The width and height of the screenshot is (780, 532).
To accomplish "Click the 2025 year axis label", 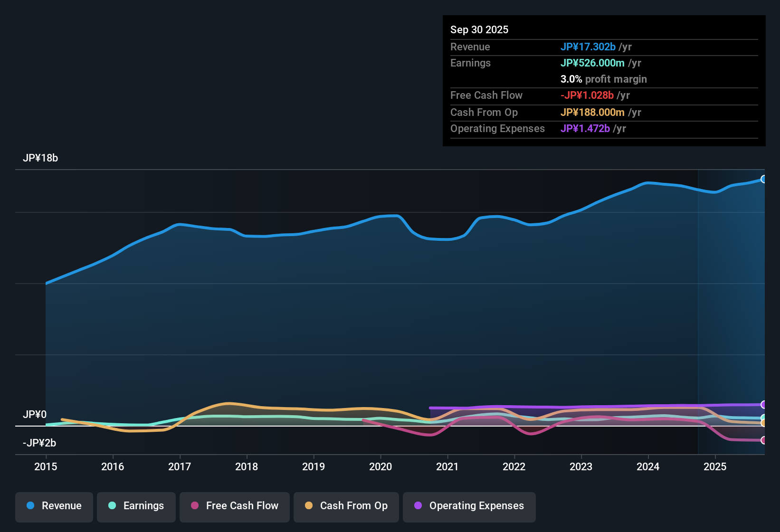I will coord(715,467).
